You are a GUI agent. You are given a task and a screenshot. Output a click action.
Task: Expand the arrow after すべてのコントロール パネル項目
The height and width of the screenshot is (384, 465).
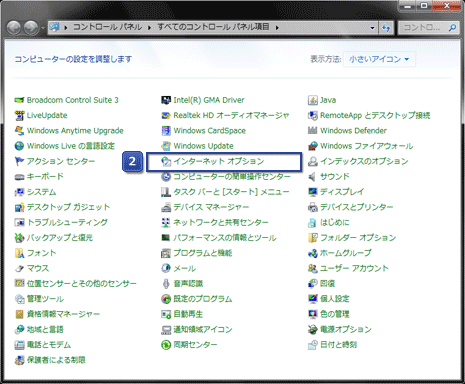click(277, 28)
